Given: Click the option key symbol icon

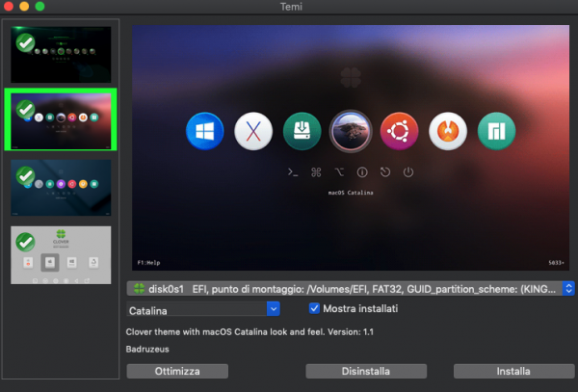Looking at the screenshot, I should 339,172.
